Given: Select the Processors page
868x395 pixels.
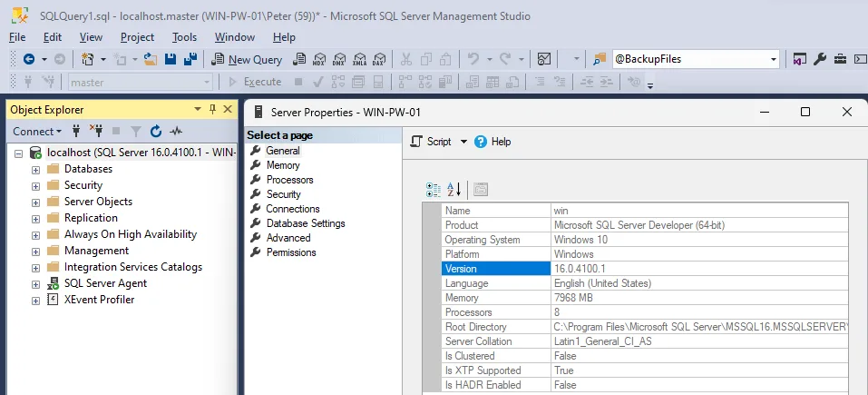Looking at the screenshot, I should tap(289, 180).
